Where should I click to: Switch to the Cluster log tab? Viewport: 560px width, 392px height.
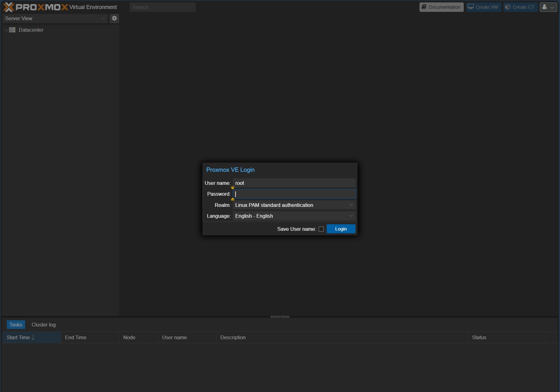[44, 325]
